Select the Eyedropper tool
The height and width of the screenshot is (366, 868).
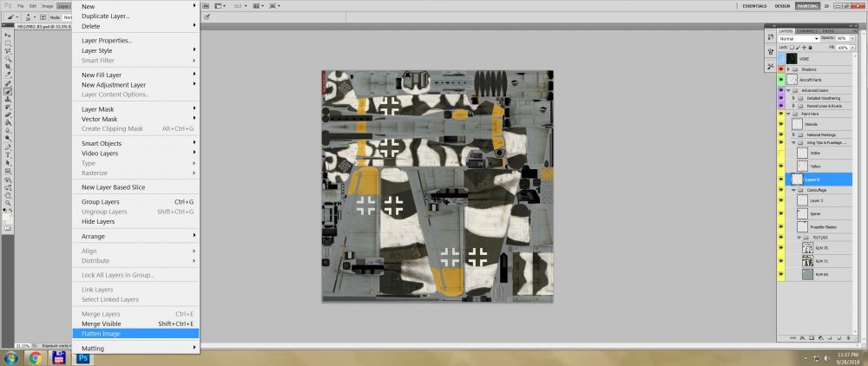tap(8, 74)
